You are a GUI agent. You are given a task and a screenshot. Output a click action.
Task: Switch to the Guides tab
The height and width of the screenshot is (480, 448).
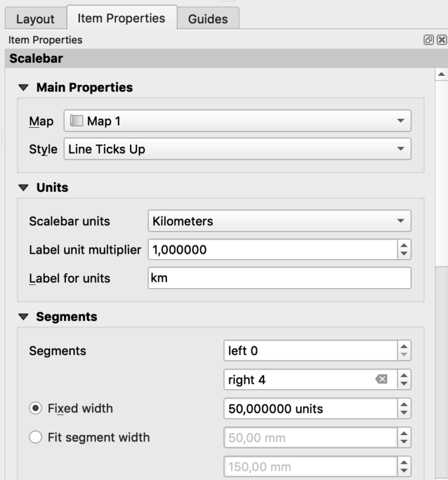pos(208,19)
